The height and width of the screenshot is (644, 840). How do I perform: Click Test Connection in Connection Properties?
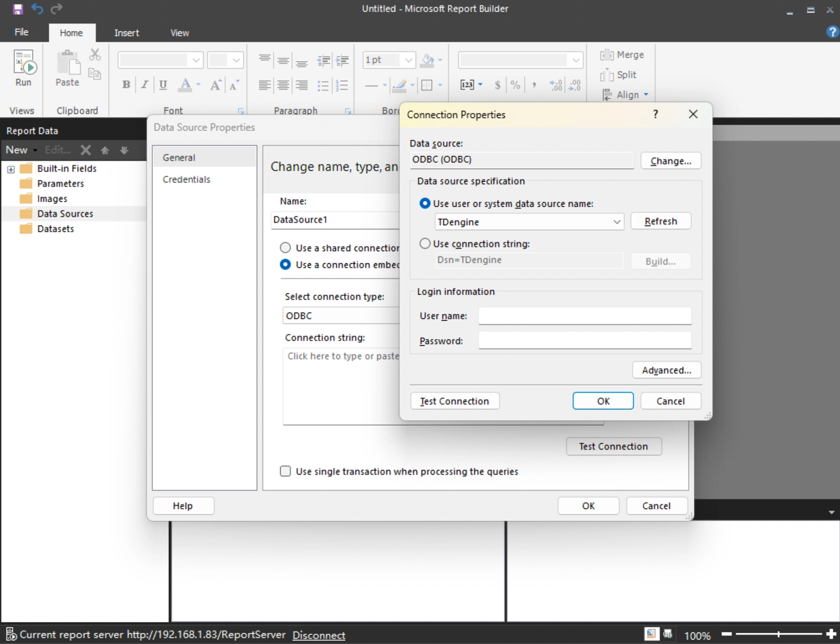click(x=455, y=401)
